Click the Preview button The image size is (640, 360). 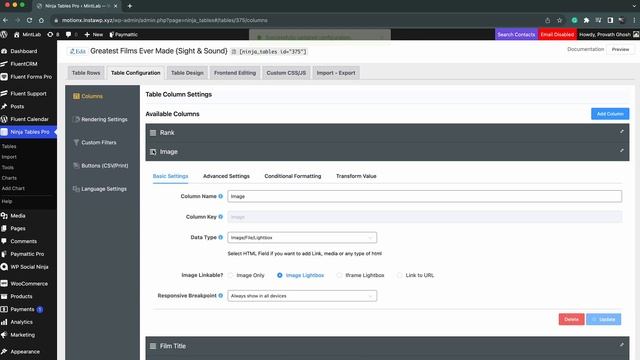pos(620,49)
